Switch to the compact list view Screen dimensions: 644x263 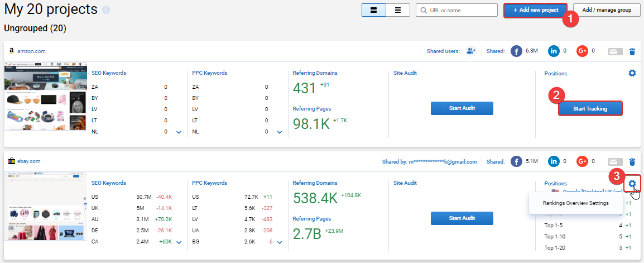tap(397, 10)
